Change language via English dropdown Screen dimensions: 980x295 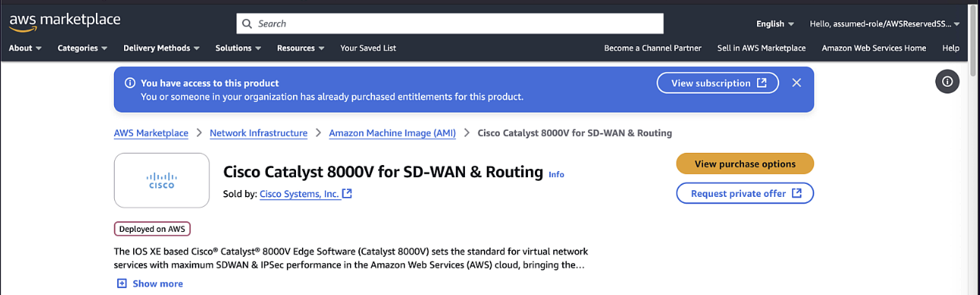pyautogui.click(x=775, y=24)
